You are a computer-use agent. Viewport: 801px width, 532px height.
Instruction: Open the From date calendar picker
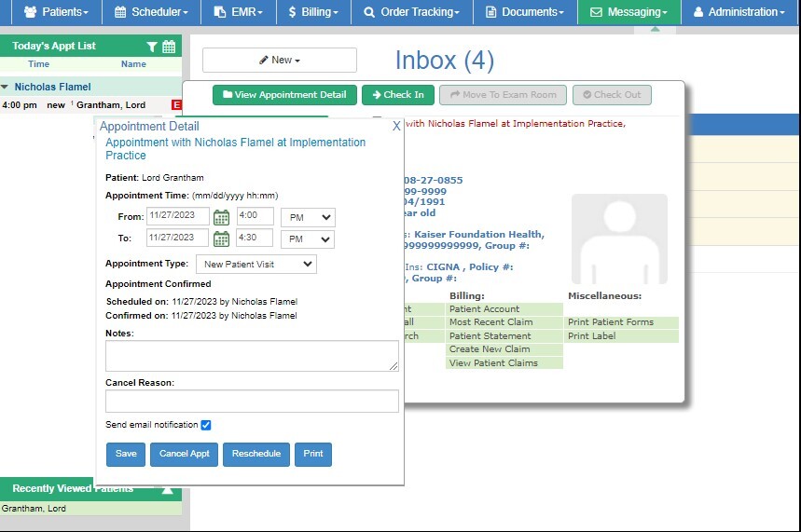(221, 217)
